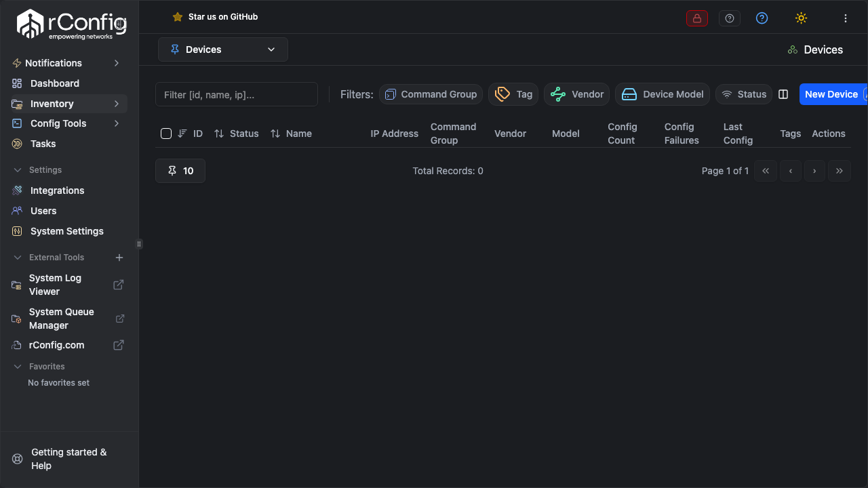Expand the Inventory submenu chevron
This screenshot has width=868, height=488.
tap(117, 104)
